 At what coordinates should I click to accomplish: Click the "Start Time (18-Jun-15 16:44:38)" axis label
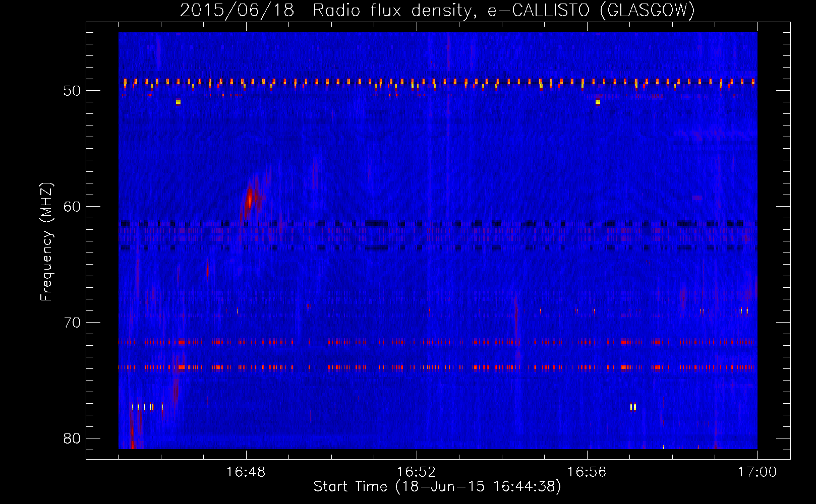(x=437, y=487)
